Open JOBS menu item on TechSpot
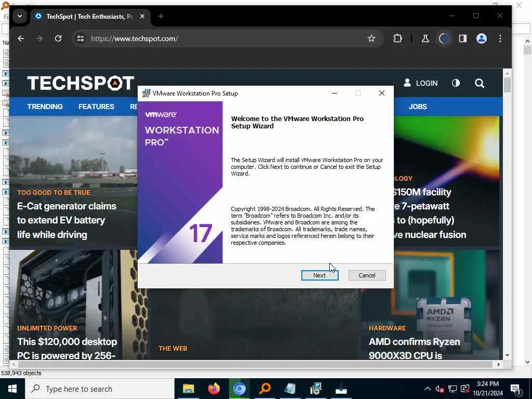Viewport: 532px width, 399px height. [x=418, y=107]
